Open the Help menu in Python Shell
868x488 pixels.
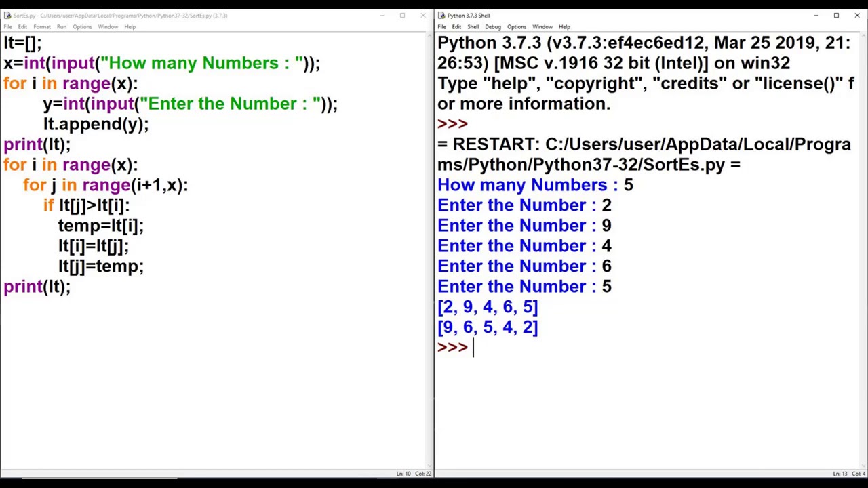[564, 27]
